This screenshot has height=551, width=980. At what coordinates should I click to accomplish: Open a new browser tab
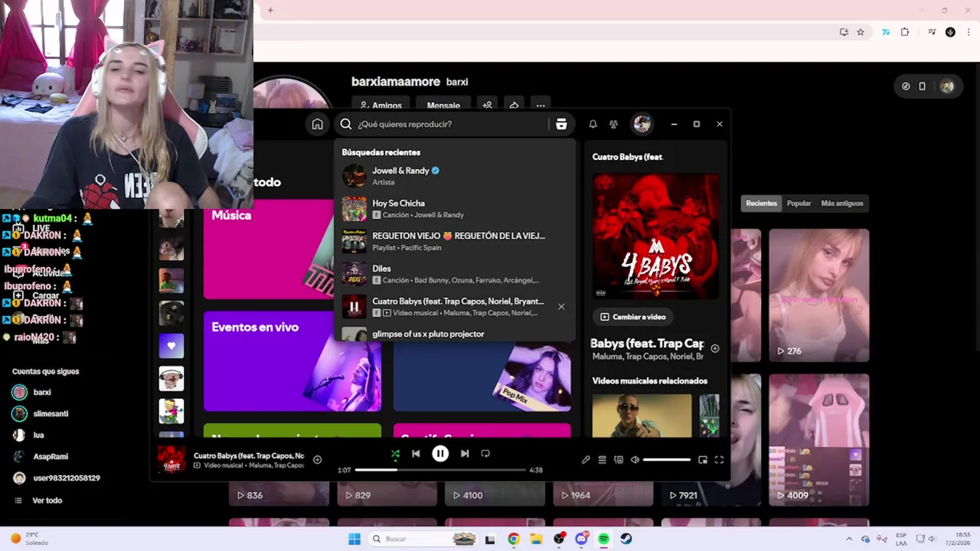click(x=270, y=10)
